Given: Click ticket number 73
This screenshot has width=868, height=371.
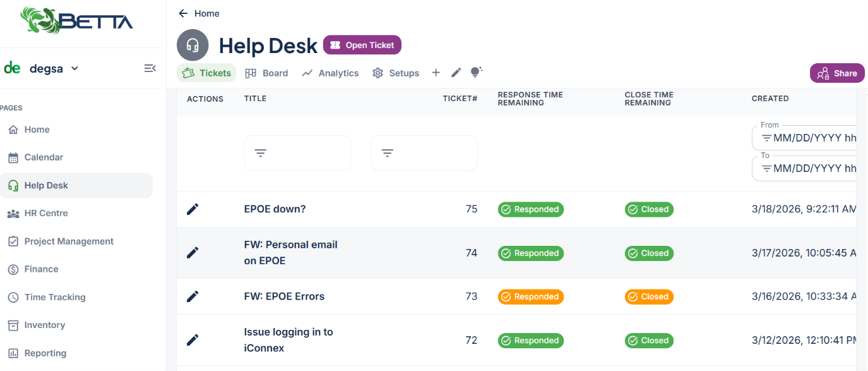Looking at the screenshot, I should click(472, 296).
